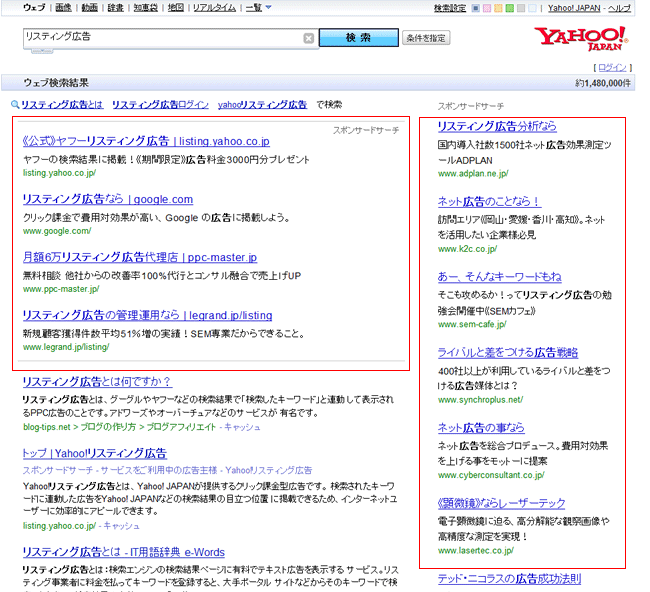The image size is (650, 592).
Task: Select the gray color theme swatch
Action: 521,8
